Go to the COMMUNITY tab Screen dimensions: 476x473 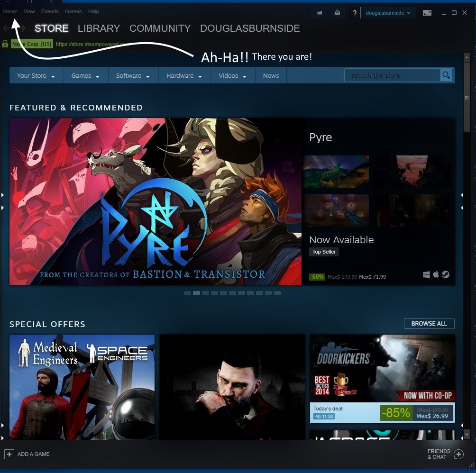160,28
